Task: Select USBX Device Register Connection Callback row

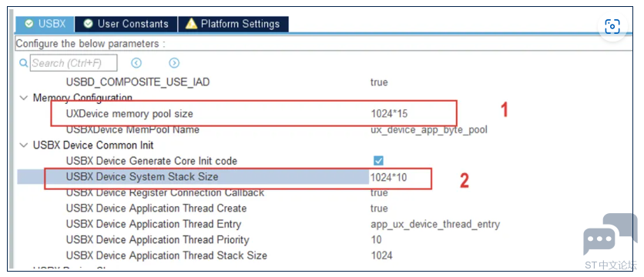Action: tap(165, 192)
